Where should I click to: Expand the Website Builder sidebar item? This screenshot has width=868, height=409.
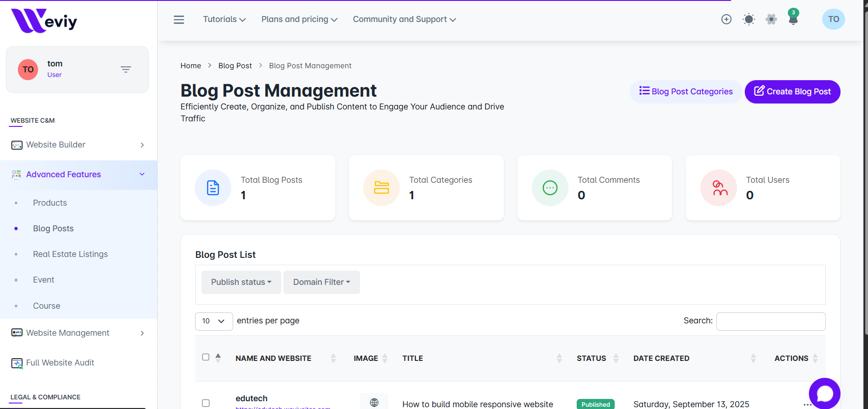coord(78,145)
